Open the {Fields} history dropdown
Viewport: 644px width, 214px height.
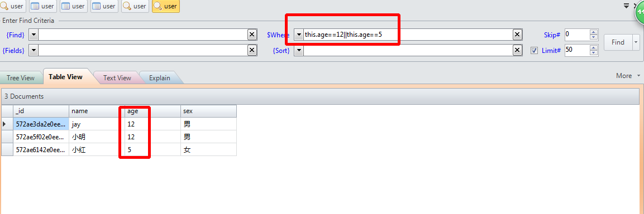click(x=34, y=50)
